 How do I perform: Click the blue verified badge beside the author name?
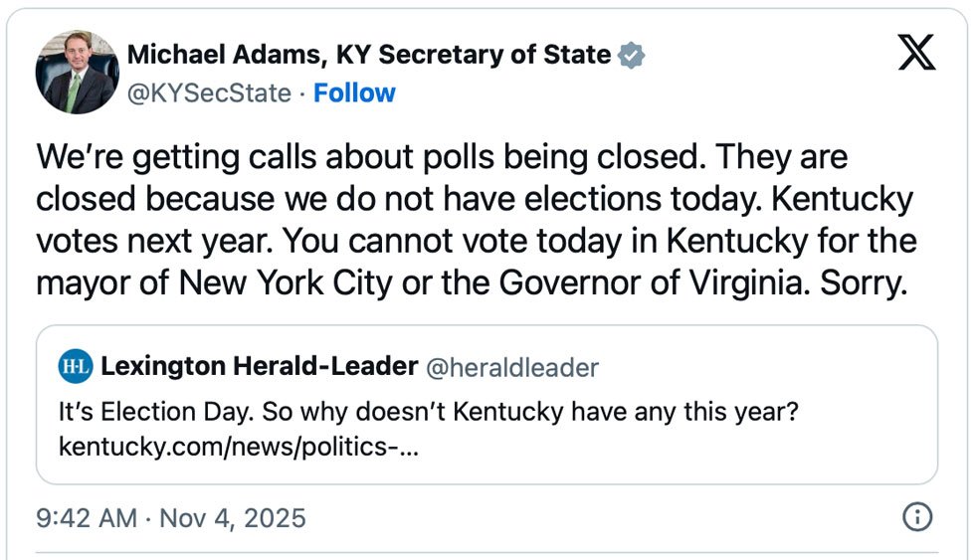click(632, 55)
